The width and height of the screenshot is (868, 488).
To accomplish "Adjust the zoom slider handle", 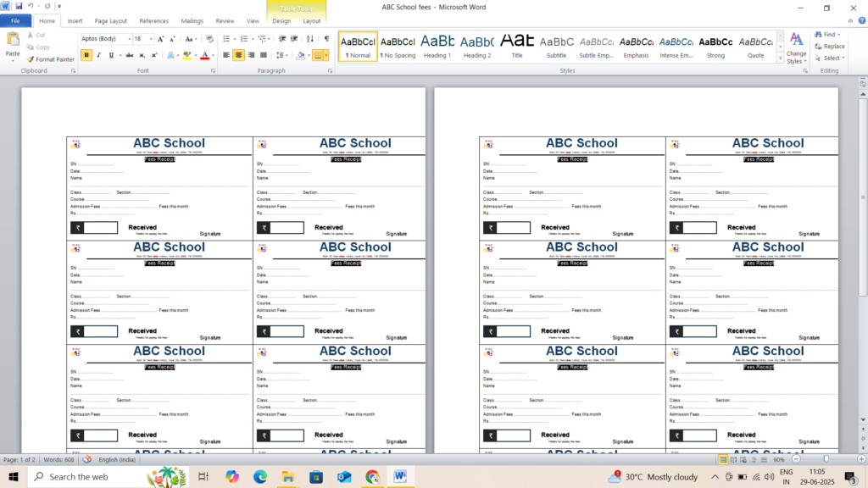I will pyautogui.click(x=826, y=459).
